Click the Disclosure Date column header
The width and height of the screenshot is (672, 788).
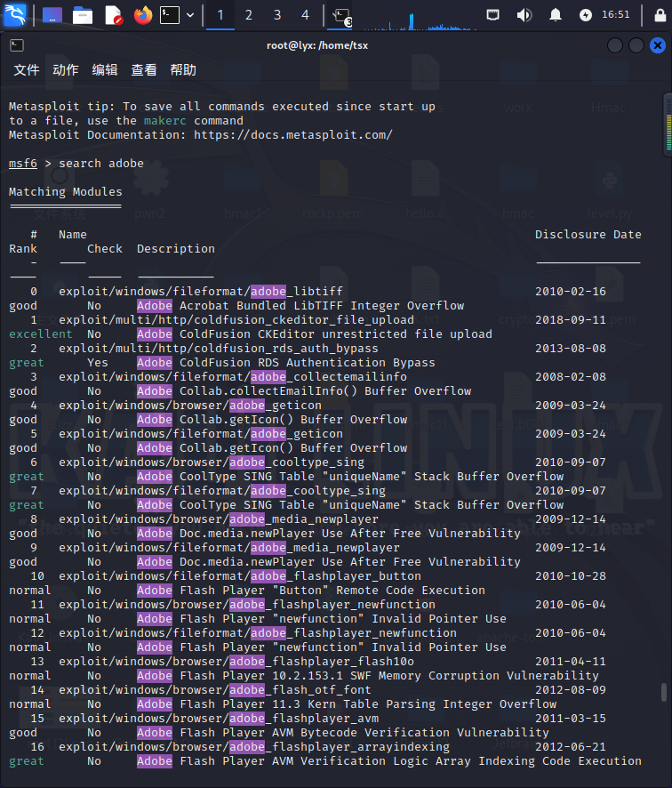click(x=588, y=235)
